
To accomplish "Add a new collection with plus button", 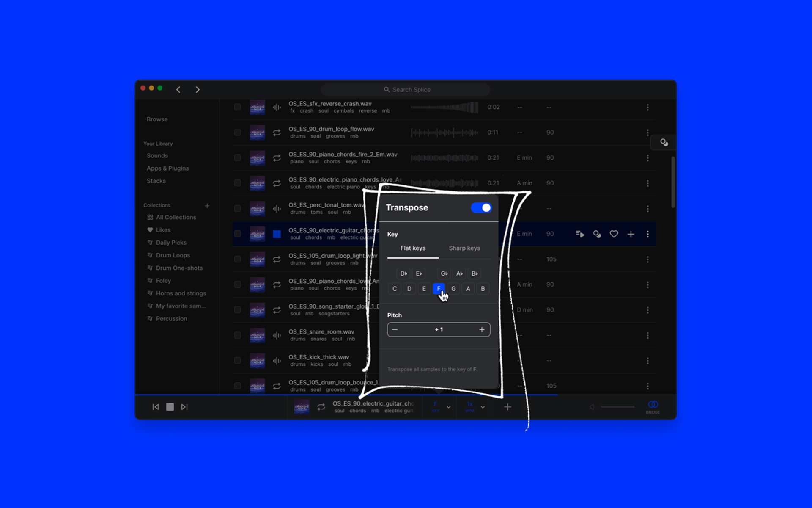I will (x=207, y=206).
